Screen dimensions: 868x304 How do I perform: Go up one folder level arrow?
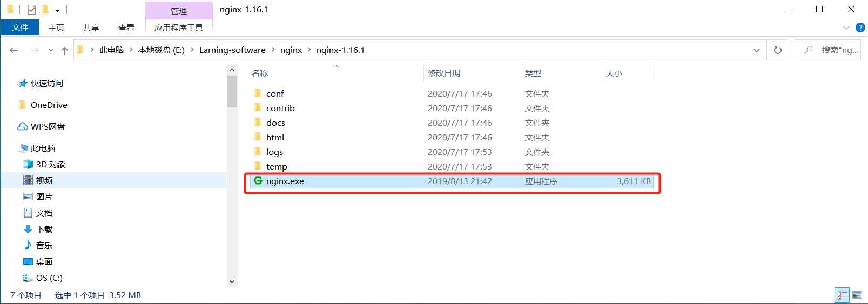tap(65, 50)
